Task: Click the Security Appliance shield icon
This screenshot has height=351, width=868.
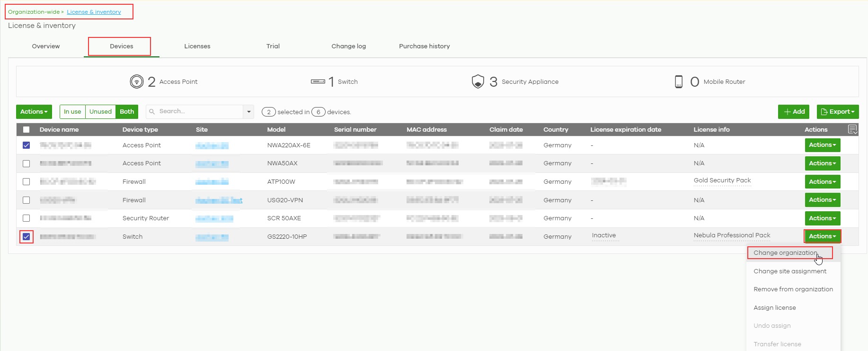Action: (478, 81)
